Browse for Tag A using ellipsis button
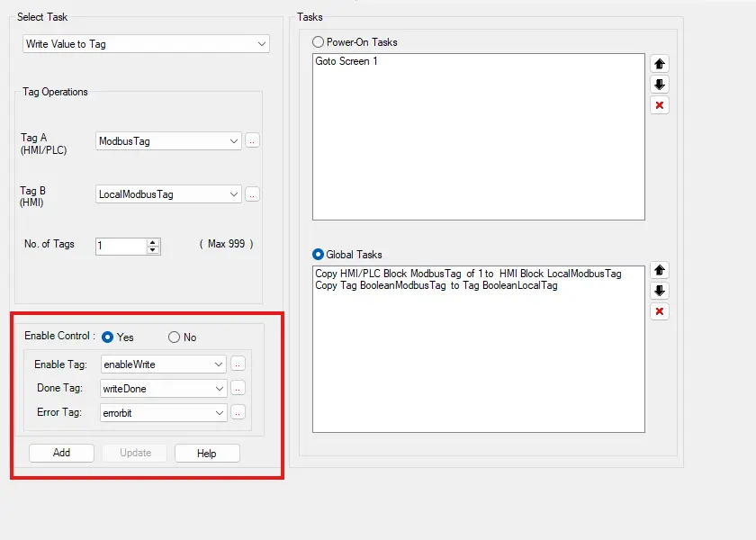 [252, 141]
